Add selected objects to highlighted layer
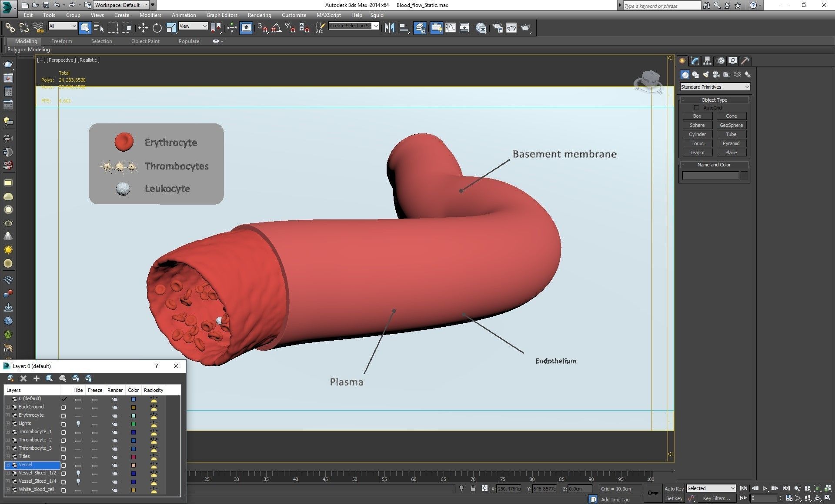 pos(37,378)
